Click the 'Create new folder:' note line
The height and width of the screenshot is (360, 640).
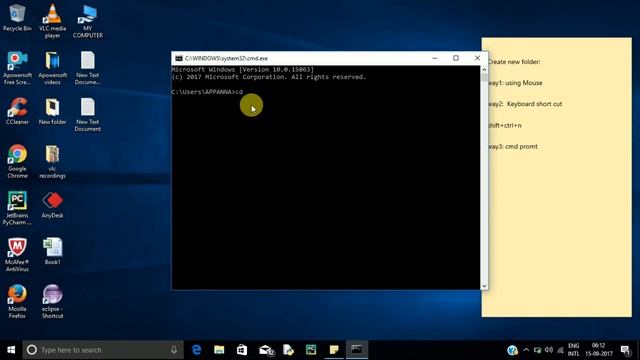(514, 62)
